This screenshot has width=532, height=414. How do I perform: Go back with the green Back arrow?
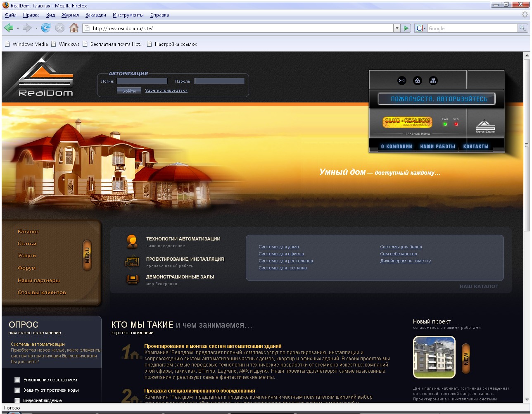tap(9, 28)
